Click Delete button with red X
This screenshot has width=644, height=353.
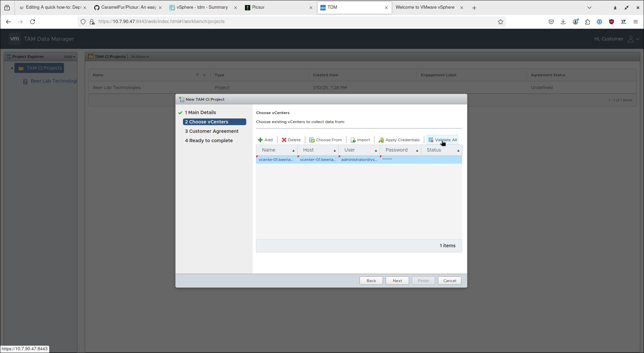click(x=291, y=140)
